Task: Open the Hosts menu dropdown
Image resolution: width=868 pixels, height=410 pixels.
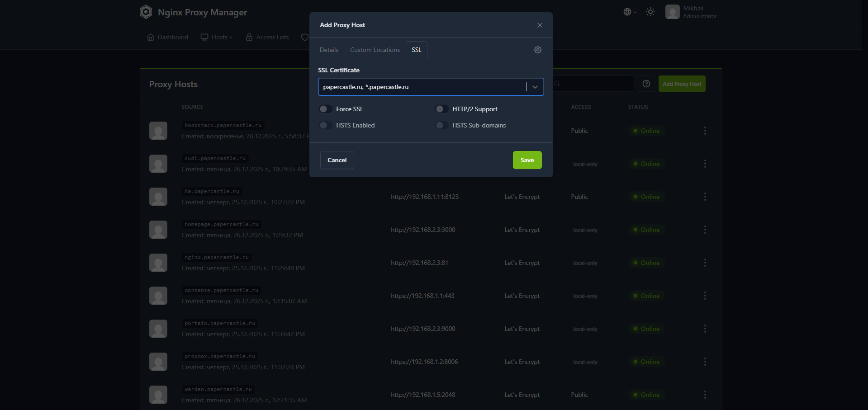Action: [x=217, y=37]
